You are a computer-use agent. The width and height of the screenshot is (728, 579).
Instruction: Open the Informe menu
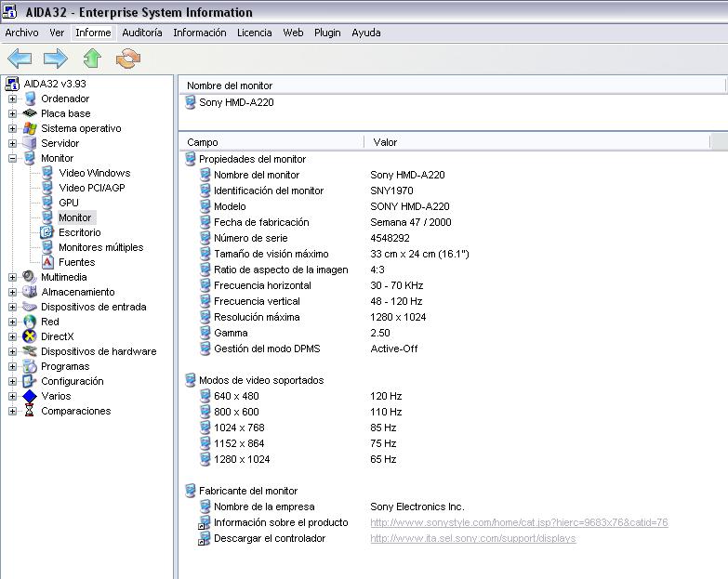(x=93, y=33)
